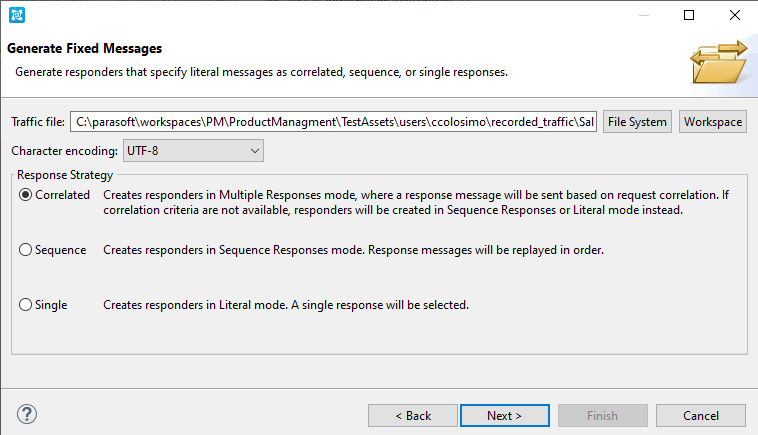This screenshot has height=435, width=758.
Task: Choose the Sequence response strategy
Action: click(26, 250)
